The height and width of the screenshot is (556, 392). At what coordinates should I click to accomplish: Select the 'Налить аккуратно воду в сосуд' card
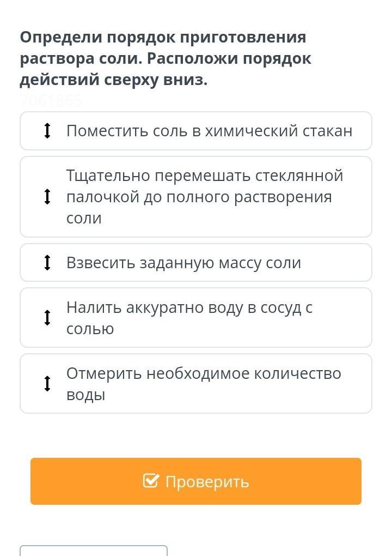tap(196, 318)
